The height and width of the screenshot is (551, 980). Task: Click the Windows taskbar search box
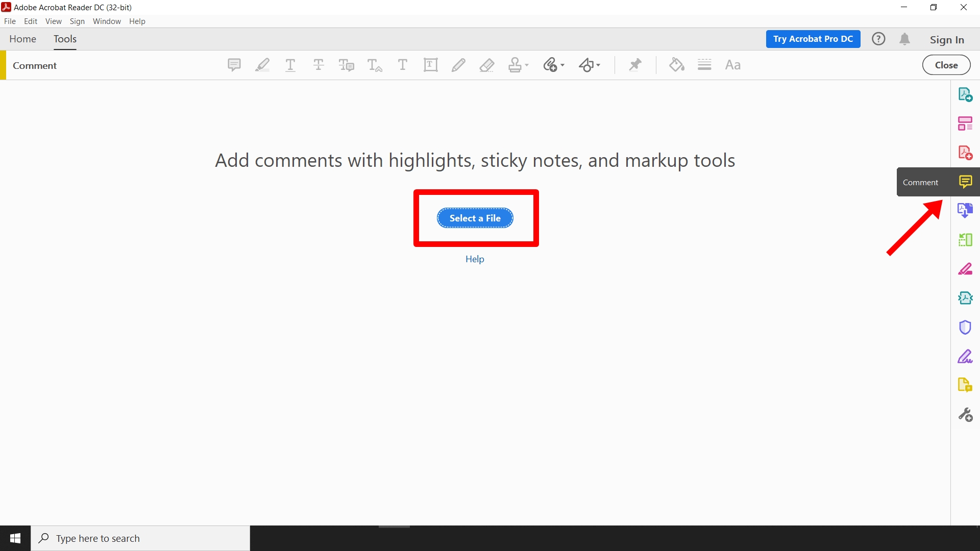[140, 538]
